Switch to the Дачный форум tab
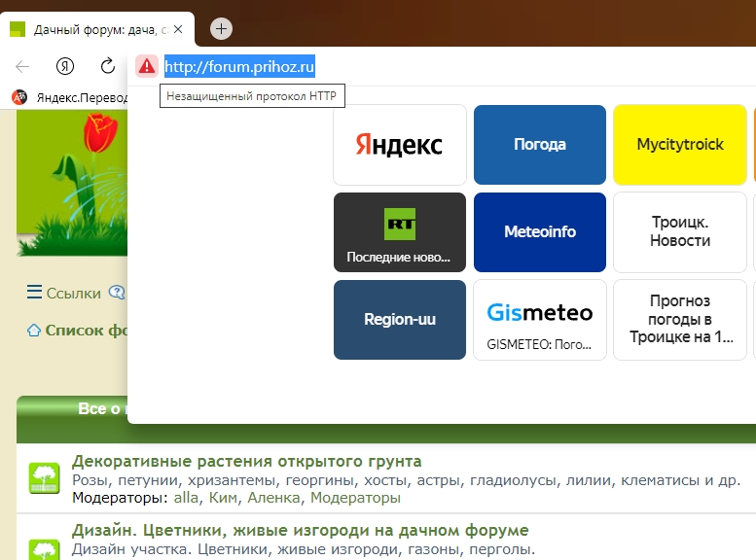756x560 pixels. click(x=92, y=29)
